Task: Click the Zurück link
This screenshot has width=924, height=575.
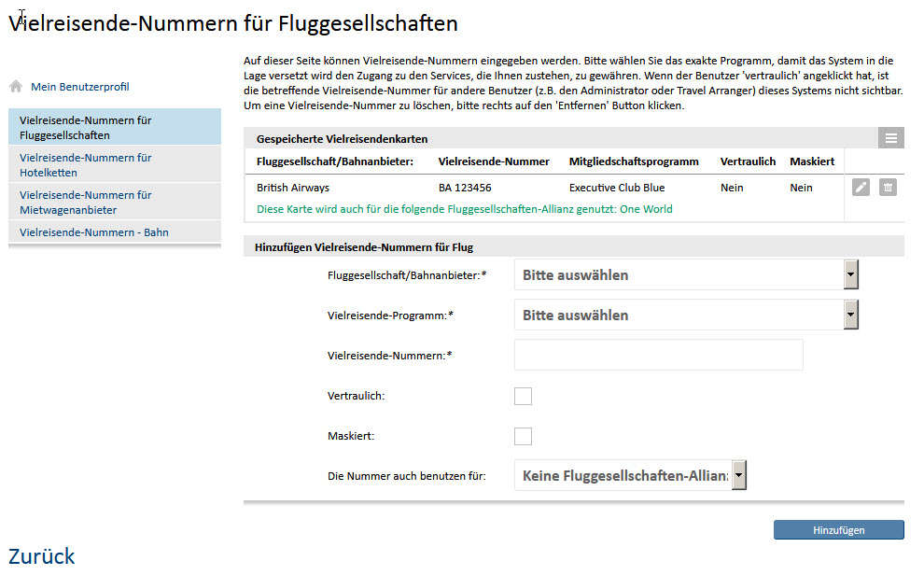Action: pos(42,556)
